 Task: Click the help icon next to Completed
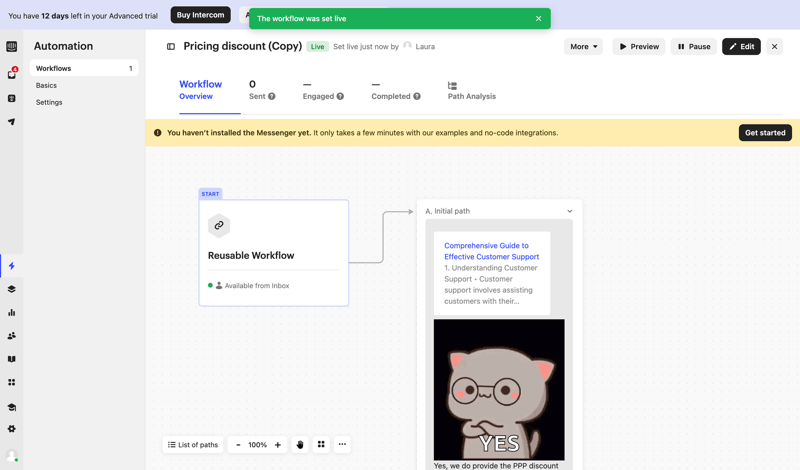click(417, 96)
